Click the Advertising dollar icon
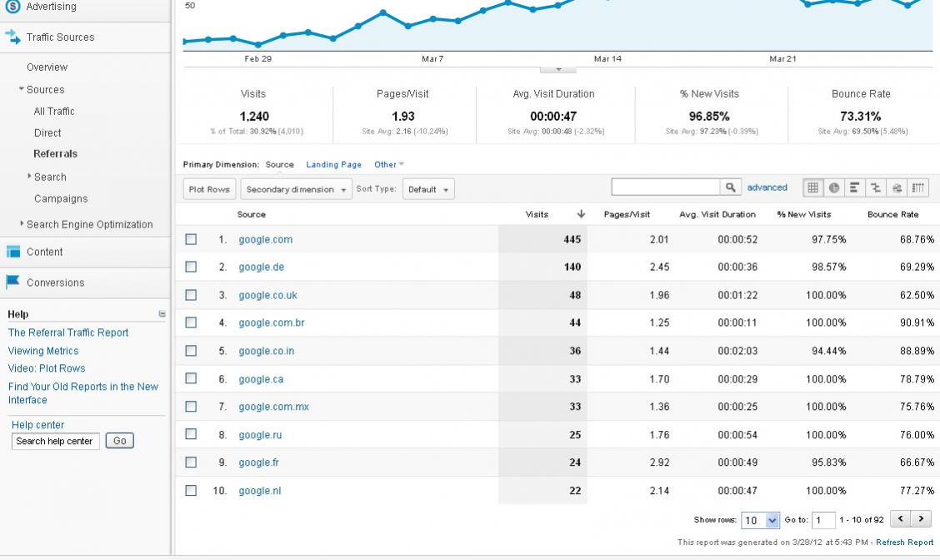The image size is (940, 560). (12, 6)
